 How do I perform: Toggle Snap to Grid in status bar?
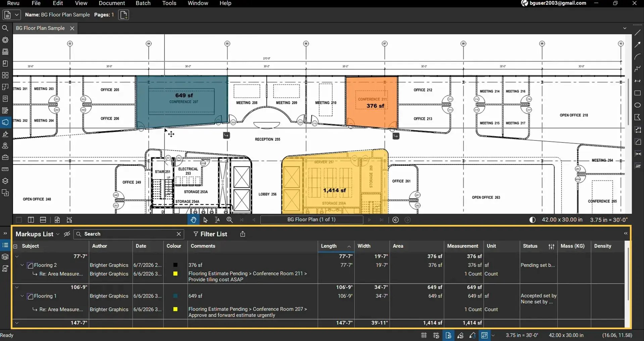click(x=436, y=335)
